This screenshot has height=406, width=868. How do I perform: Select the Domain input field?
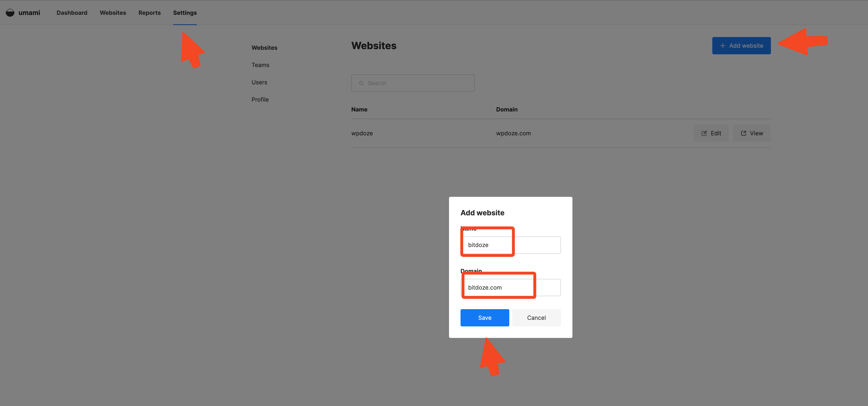click(510, 287)
